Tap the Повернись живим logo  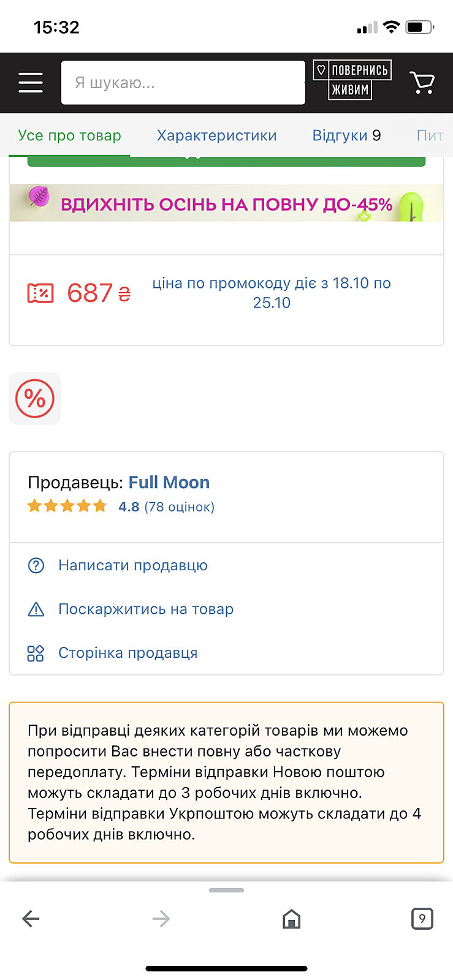coord(352,80)
